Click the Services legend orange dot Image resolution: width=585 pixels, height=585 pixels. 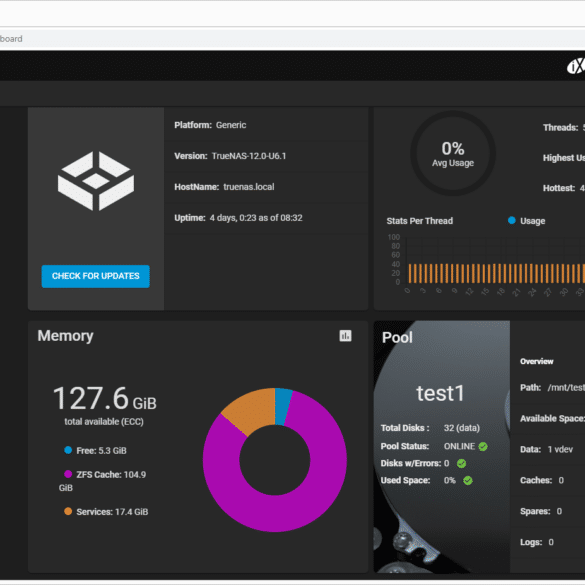pyautogui.click(x=68, y=512)
